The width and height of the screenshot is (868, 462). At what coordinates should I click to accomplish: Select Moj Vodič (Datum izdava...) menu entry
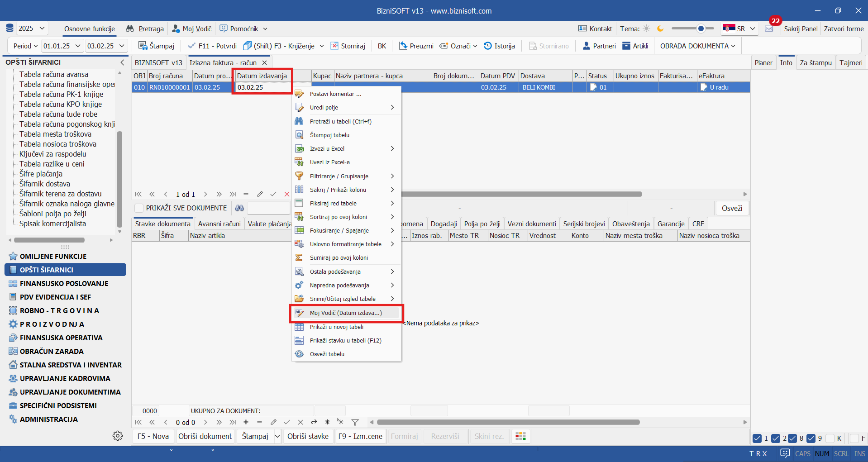346,313
